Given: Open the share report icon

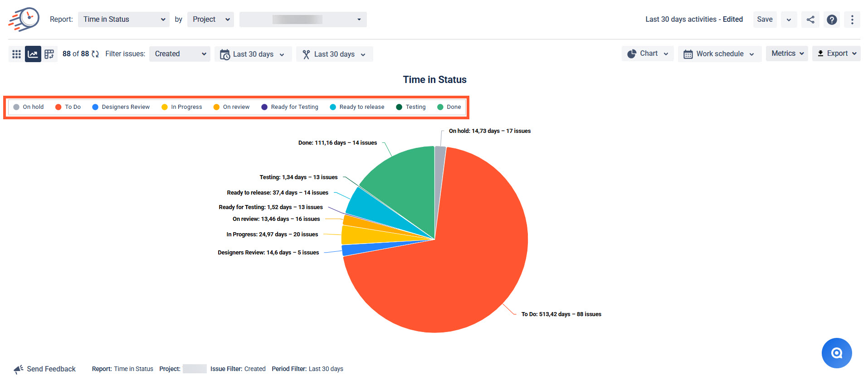Looking at the screenshot, I should (x=810, y=20).
